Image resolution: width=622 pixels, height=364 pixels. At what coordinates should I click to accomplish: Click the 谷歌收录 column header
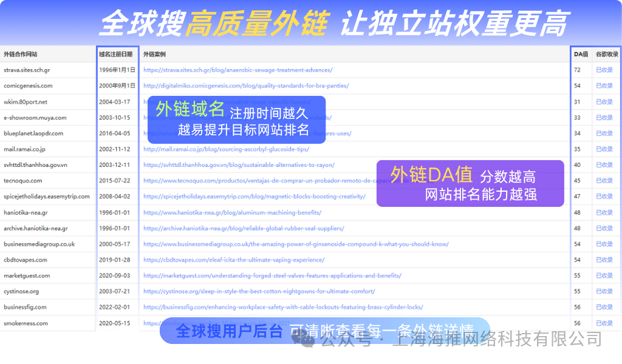(x=606, y=53)
